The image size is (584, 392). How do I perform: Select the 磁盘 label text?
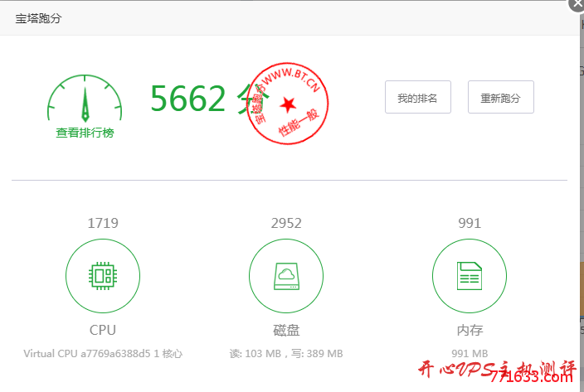click(286, 330)
